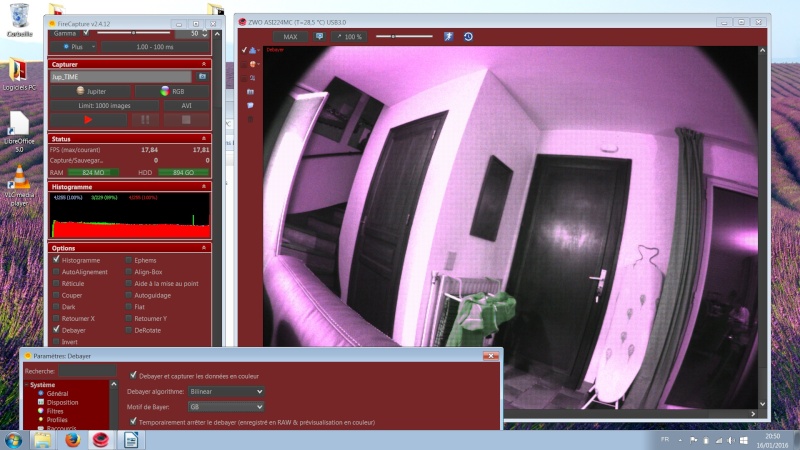Viewport: 800px width, 450px height.
Task: Toggle the Gamma checkbox
Action: (86, 33)
